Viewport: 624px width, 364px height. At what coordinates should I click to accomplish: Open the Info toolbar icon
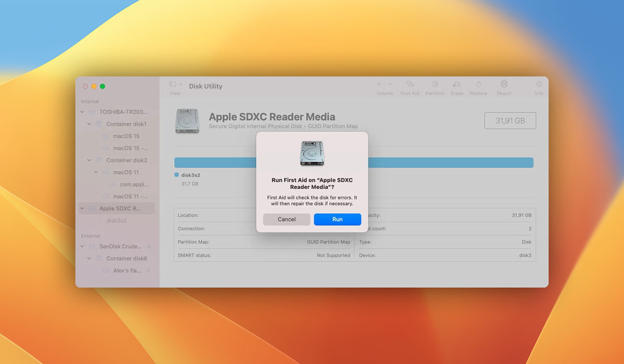(x=539, y=84)
